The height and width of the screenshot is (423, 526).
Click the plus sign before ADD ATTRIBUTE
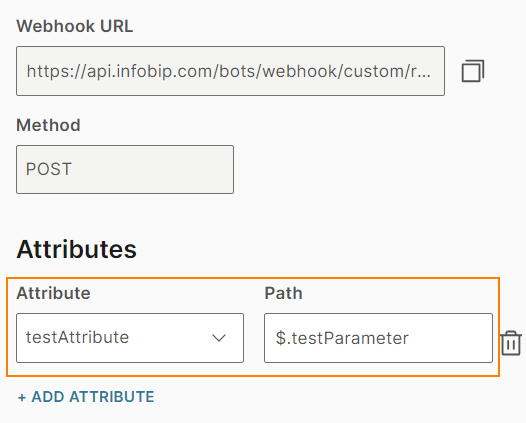(x=22, y=398)
